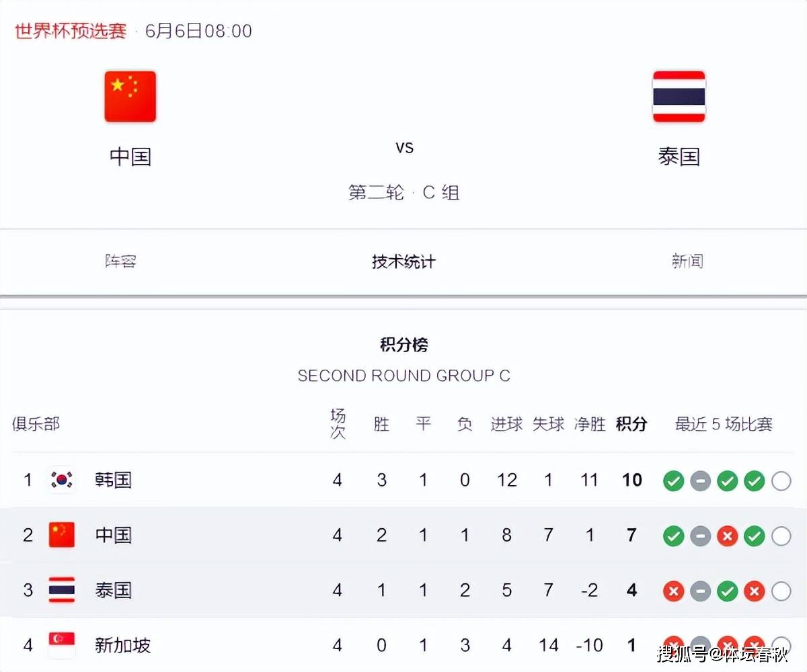Switch to the 技术统计 tab
Image resolution: width=807 pixels, height=672 pixels.
click(x=403, y=261)
